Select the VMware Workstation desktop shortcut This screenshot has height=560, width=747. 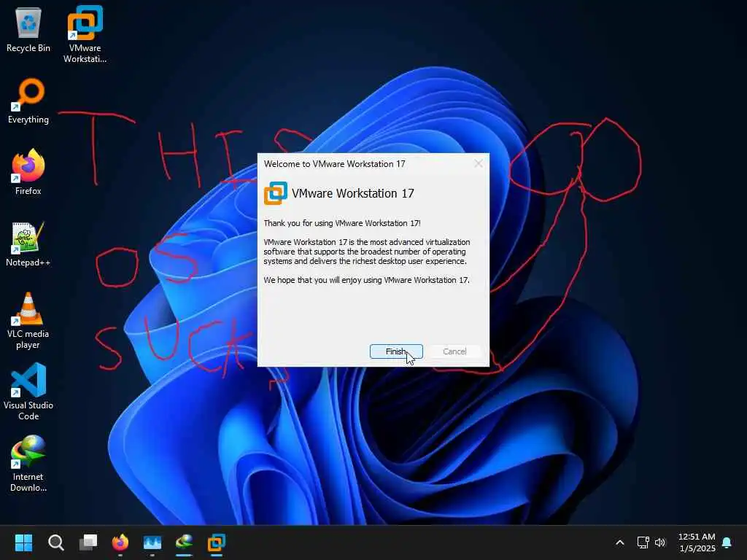coord(85,35)
